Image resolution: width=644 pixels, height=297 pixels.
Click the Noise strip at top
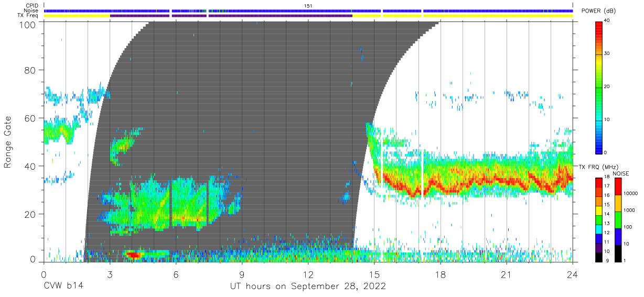(308, 10)
